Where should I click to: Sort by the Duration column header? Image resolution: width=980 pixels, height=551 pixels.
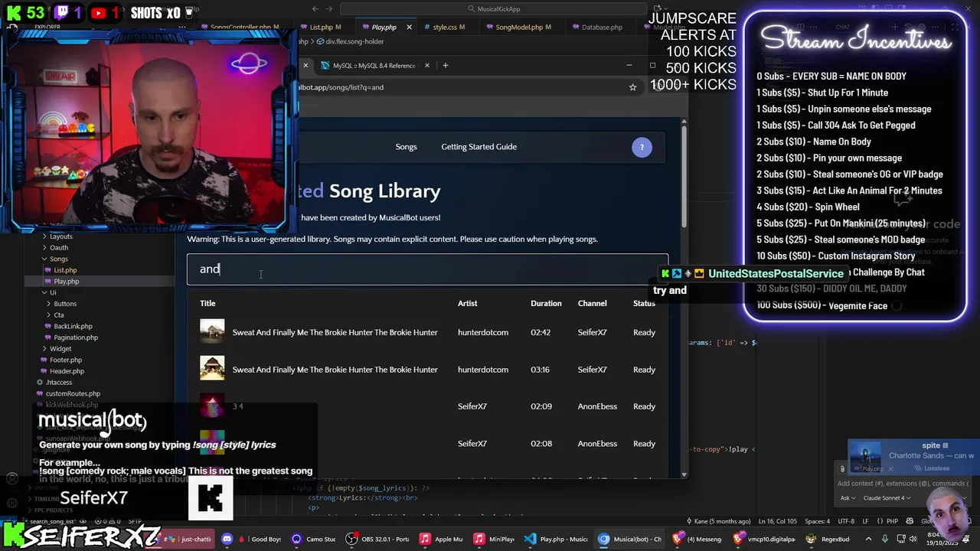pos(546,303)
